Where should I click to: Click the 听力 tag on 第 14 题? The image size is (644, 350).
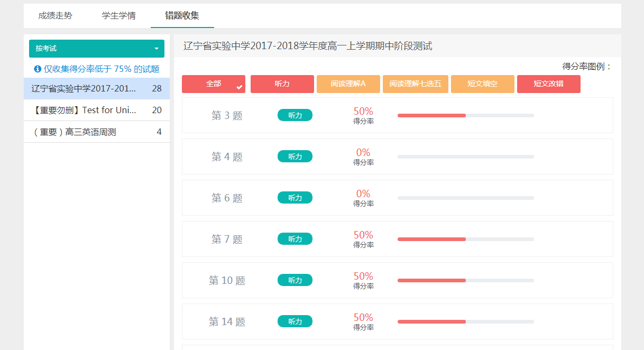295,321
